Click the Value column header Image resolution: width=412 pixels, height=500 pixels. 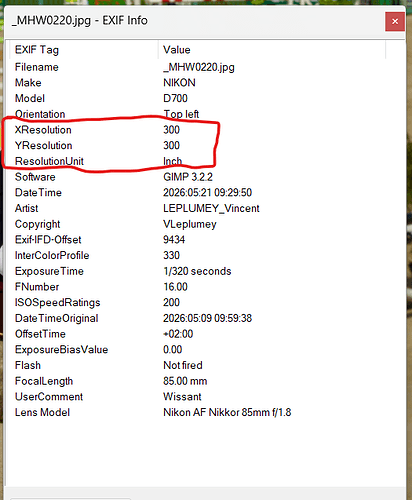[x=272, y=50]
